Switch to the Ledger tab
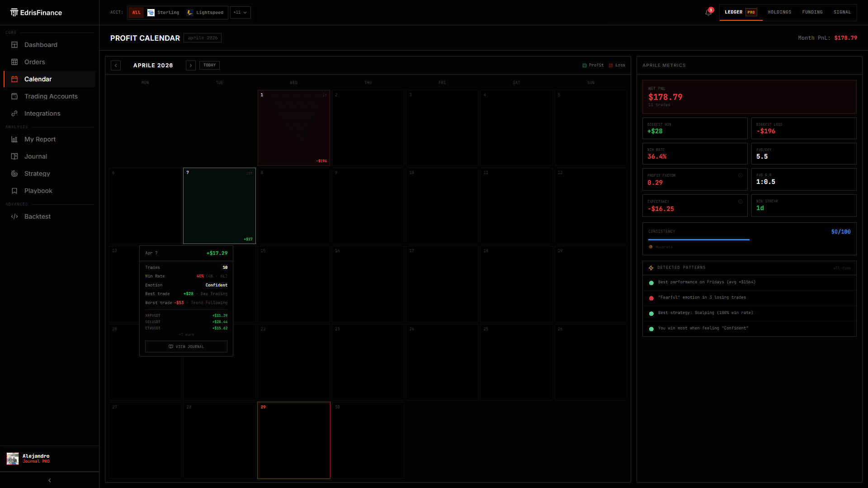The width and height of the screenshot is (868, 488). click(741, 12)
